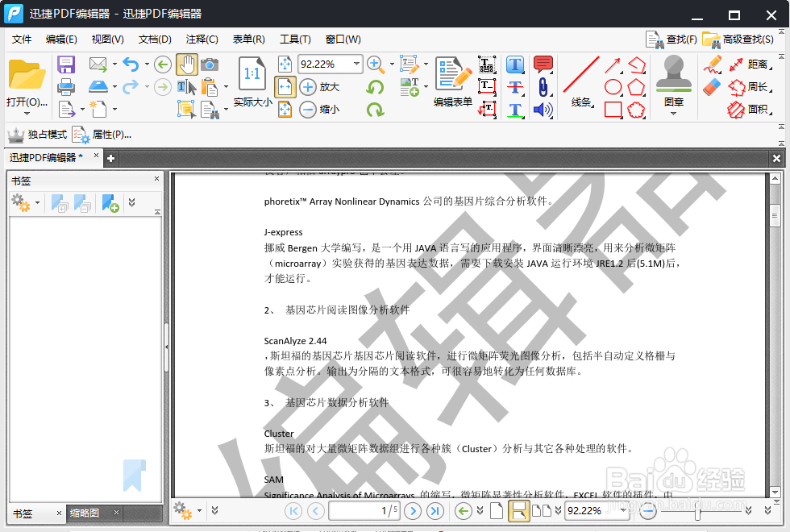The image size is (790, 532).
Task: Toggle fit width page mode
Action: coord(285,87)
